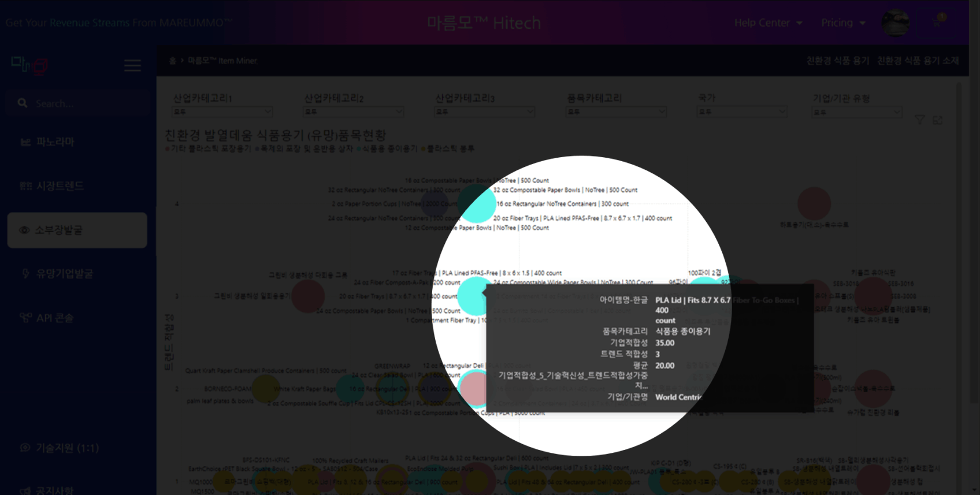The height and width of the screenshot is (495, 980).
Task: Expand the 국가 filter dropdown
Action: (742, 111)
